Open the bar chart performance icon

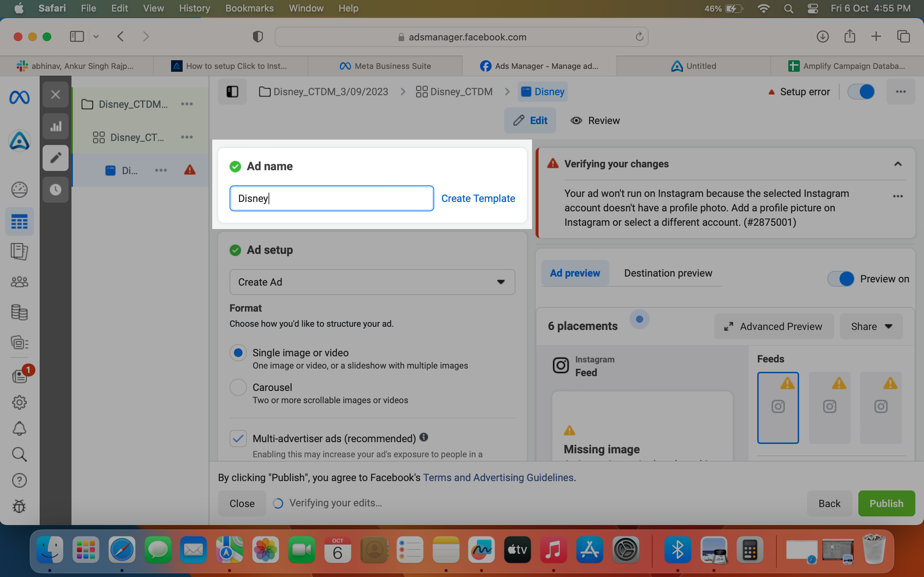[55, 126]
